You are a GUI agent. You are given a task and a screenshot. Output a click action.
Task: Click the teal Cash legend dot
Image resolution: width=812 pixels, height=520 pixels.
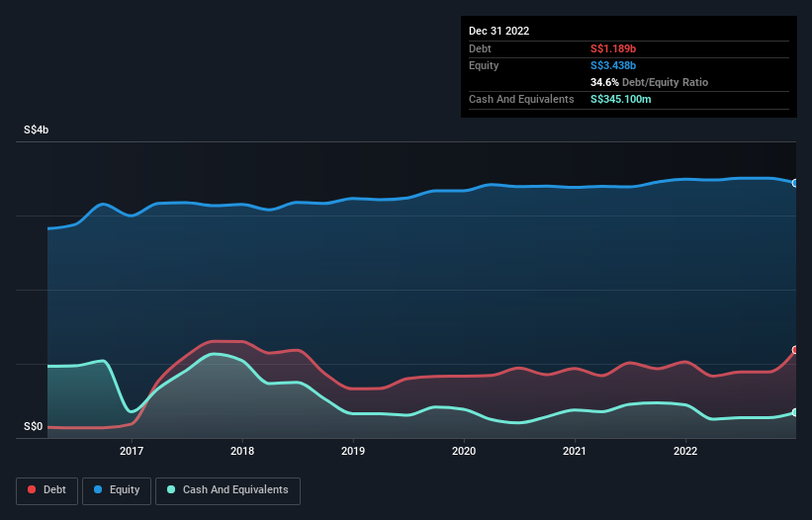coord(171,489)
